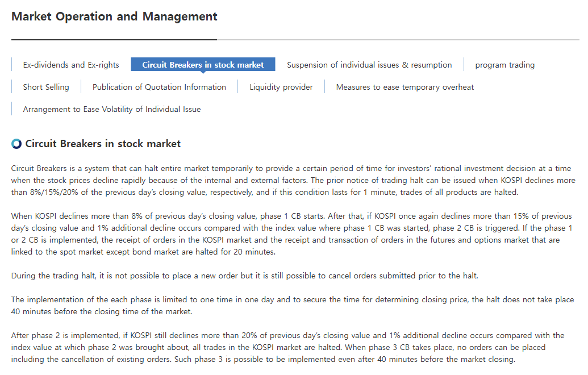Select Circuit Breakers in stock market tab
Screen dimensions: 588x375
click(x=203, y=65)
